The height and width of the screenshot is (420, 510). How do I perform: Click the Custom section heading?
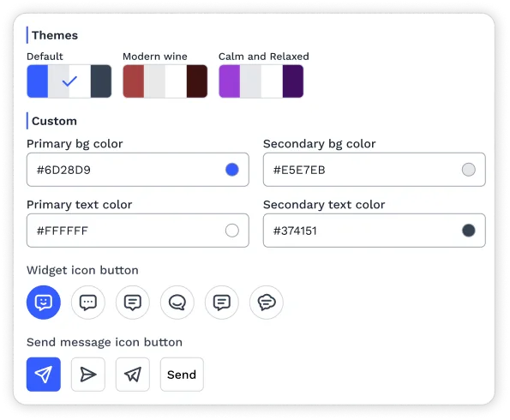click(54, 121)
